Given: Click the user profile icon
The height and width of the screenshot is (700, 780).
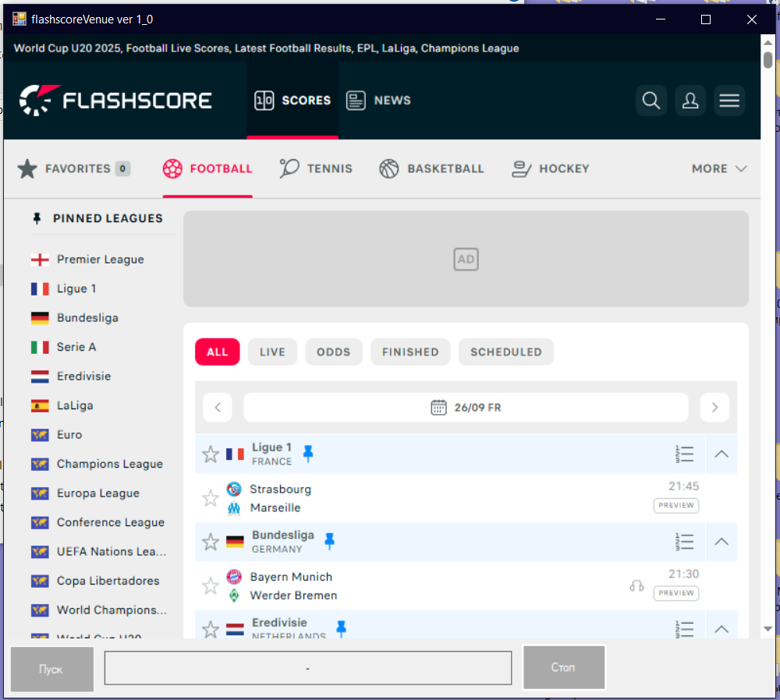Looking at the screenshot, I should tap(690, 101).
